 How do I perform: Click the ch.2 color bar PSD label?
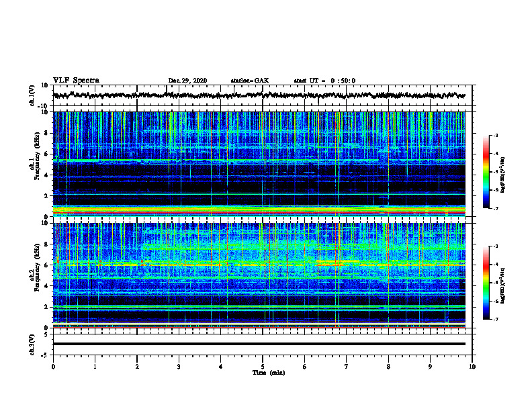point(503,285)
